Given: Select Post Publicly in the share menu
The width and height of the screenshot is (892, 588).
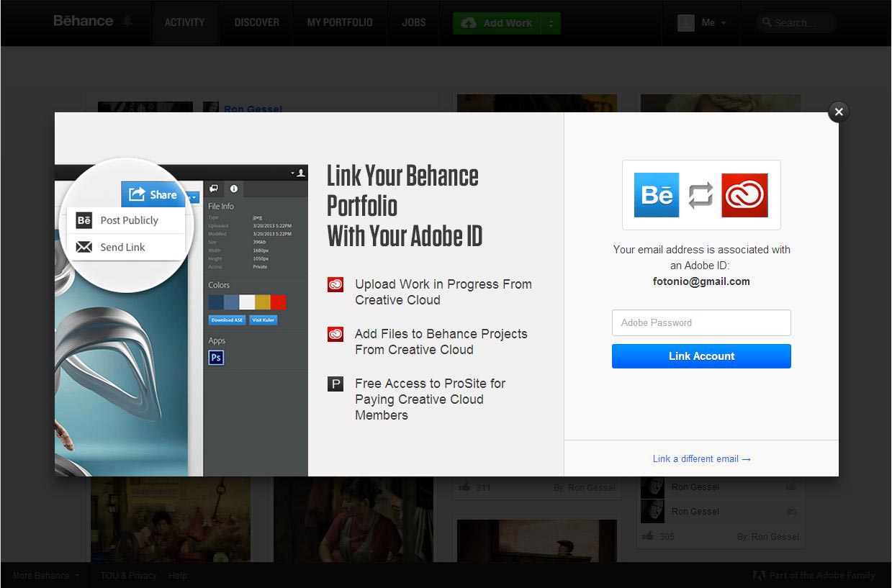Looking at the screenshot, I should click(127, 220).
